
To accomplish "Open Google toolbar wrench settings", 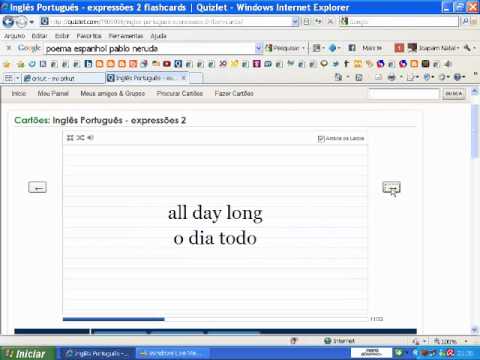I will [467, 48].
